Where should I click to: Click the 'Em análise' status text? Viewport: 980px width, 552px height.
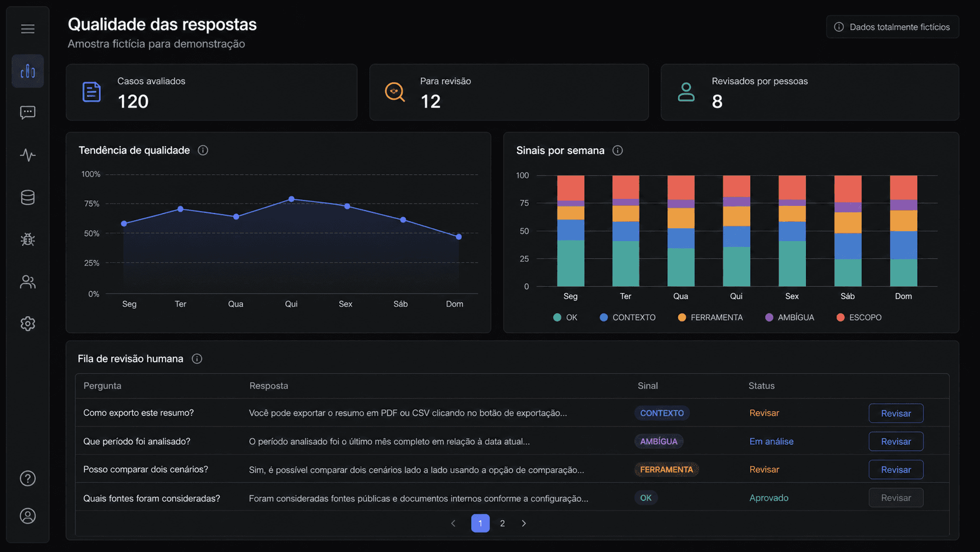pyautogui.click(x=771, y=441)
